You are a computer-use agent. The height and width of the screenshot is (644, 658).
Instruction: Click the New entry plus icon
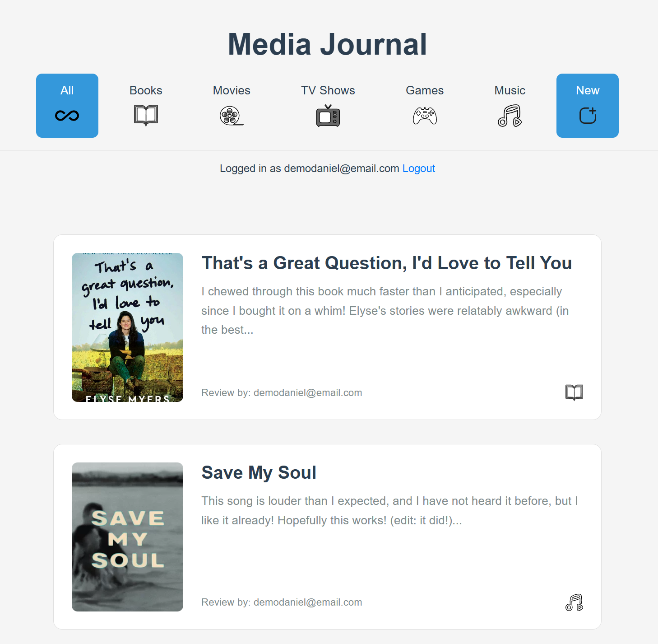(588, 116)
